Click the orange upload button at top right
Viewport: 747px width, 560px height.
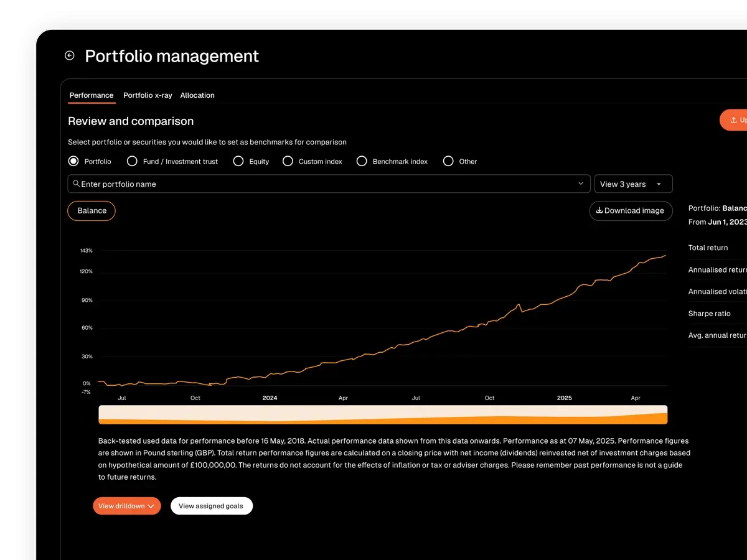pos(733,120)
